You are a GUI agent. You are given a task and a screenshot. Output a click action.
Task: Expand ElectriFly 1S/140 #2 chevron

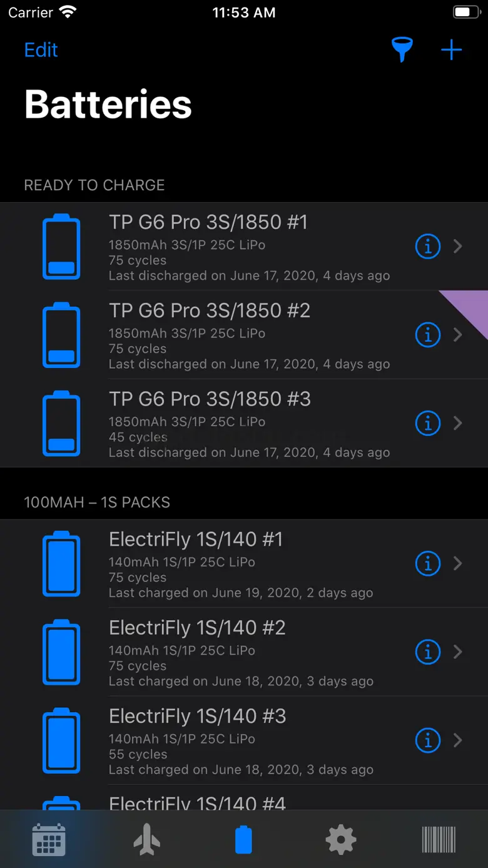[x=458, y=651]
